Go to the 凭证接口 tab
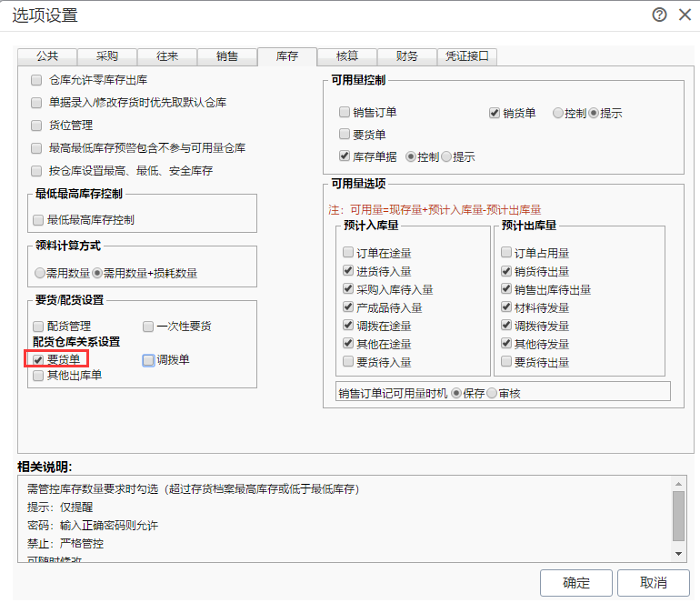700x603 pixels. click(467, 56)
